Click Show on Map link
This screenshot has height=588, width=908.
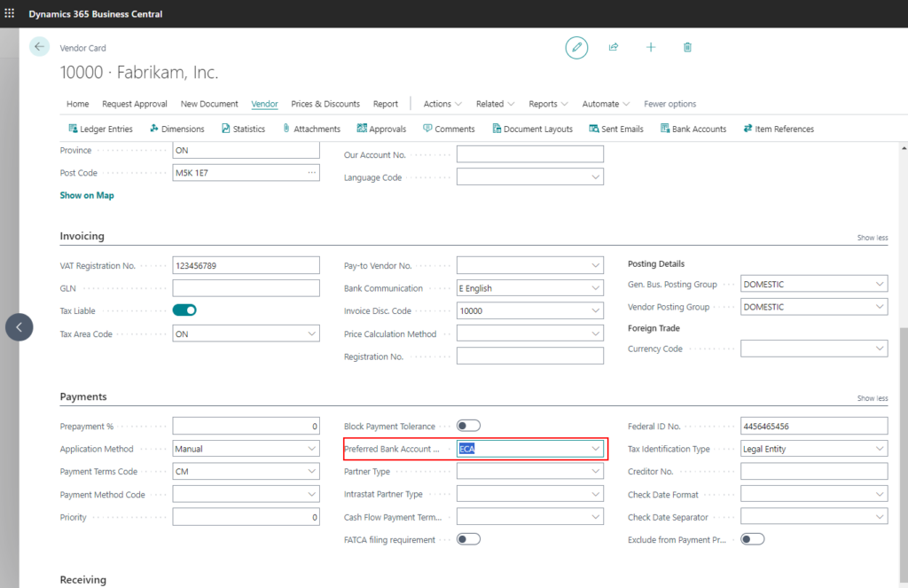87,195
